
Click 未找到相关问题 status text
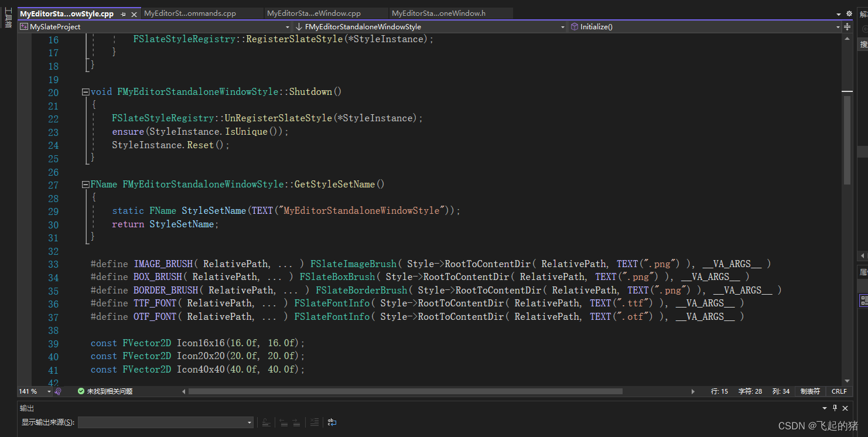coord(110,391)
